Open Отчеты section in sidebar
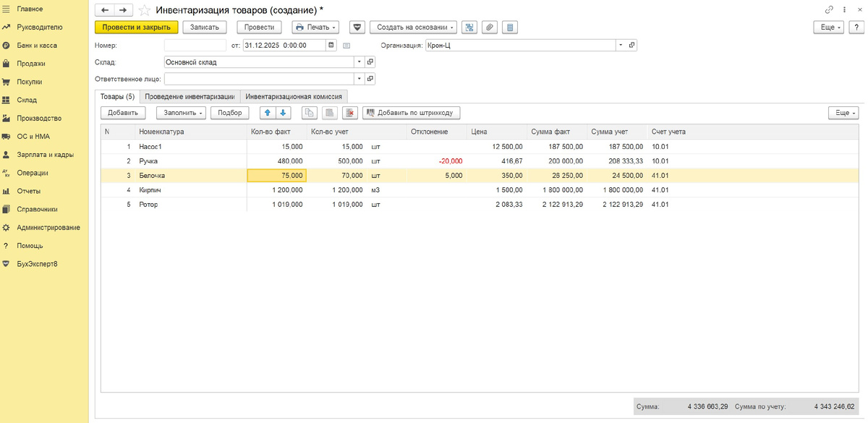This screenshot has height=423, width=868. tap(29, 191)
